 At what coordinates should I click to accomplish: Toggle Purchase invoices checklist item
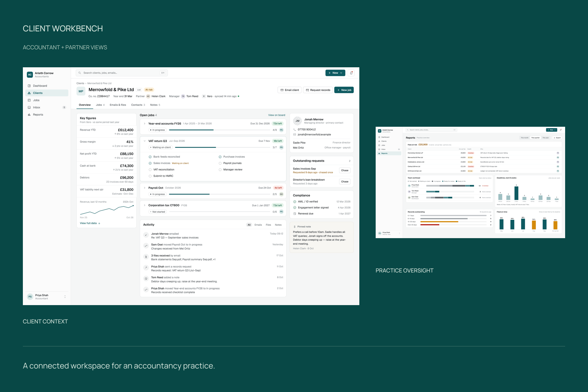click(220, 157)
